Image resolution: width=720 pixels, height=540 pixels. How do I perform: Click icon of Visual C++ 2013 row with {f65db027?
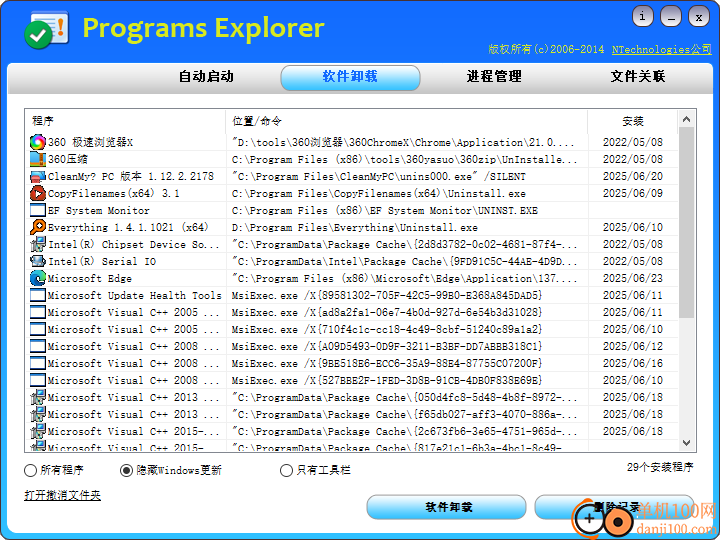click(x=38, y=414)
